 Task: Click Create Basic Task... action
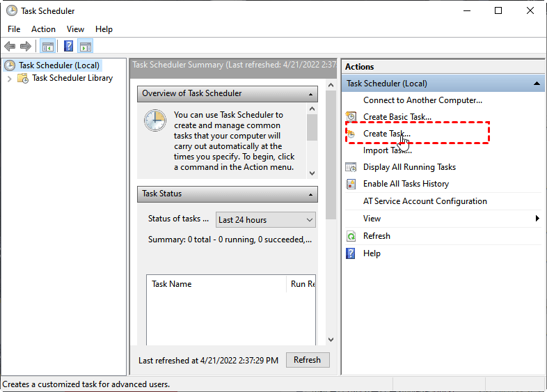coord(397,117)
